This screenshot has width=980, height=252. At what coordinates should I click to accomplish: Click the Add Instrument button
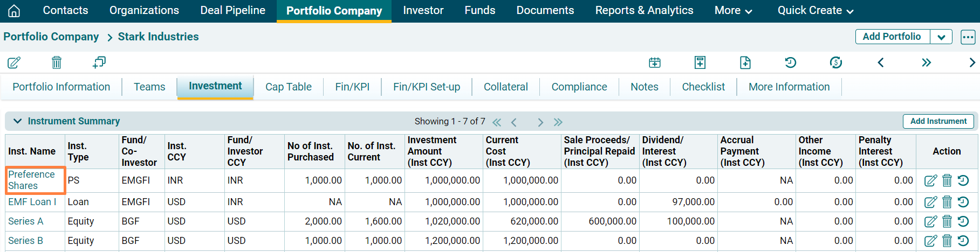pos(938,121)
